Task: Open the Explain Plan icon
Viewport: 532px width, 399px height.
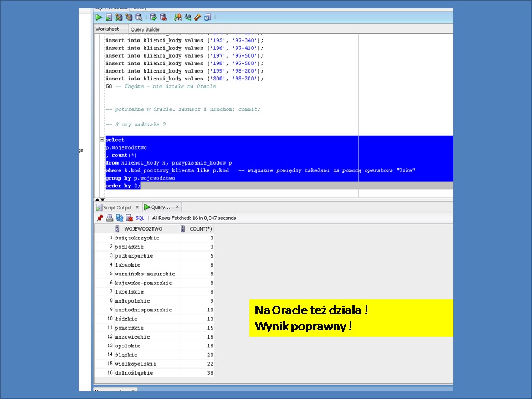Action: point(129,17)
